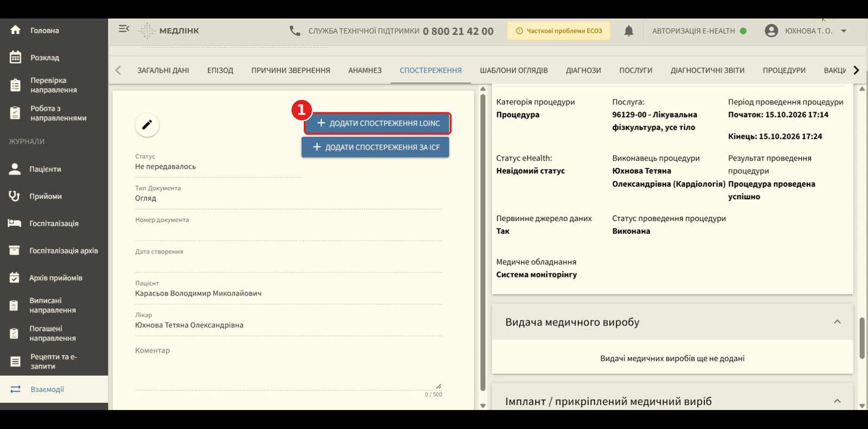The image size is (868, 429).
Task: Open the Розклад calendar icon
Action: [15, 57]
